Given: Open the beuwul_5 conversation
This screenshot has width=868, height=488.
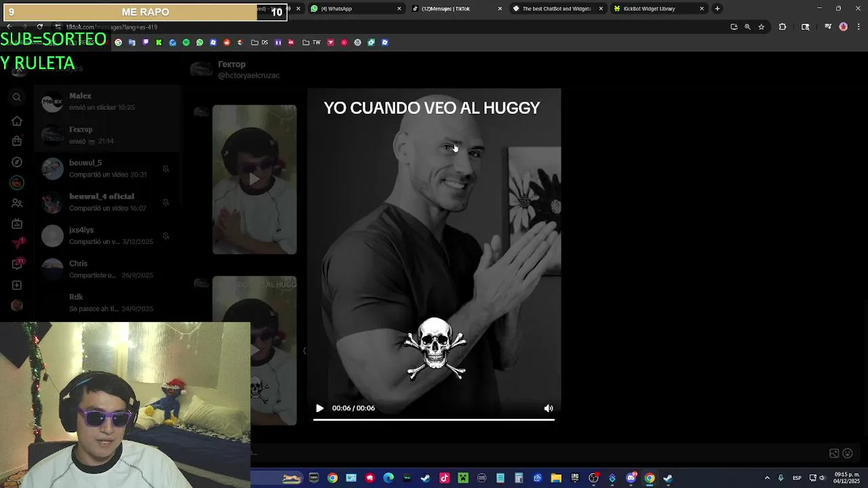Looking at the screenshot, I should (x=107, y=169).
